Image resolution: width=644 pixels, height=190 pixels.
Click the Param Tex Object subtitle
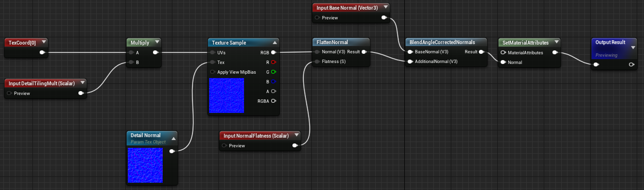(x=148, y=142)
